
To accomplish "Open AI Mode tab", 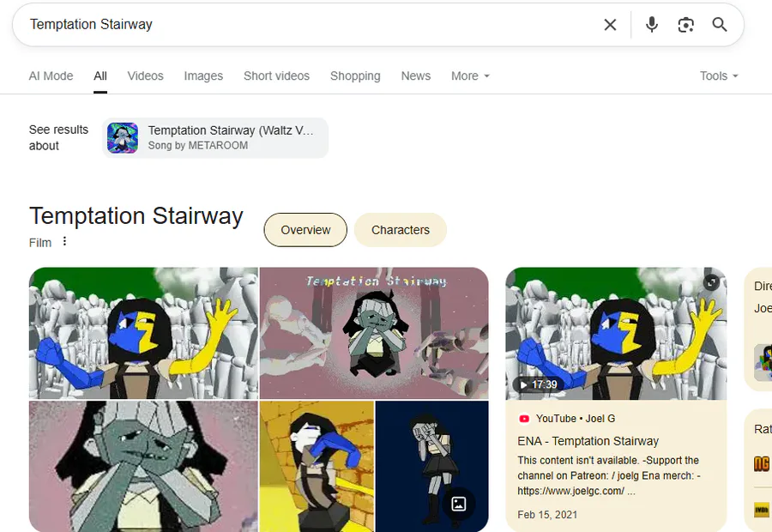I will click(51, 76).
